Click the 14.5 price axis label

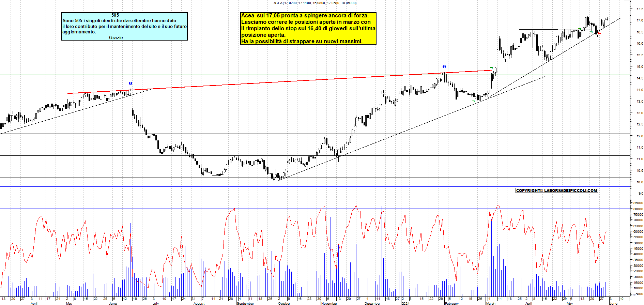tap(640, 78)
